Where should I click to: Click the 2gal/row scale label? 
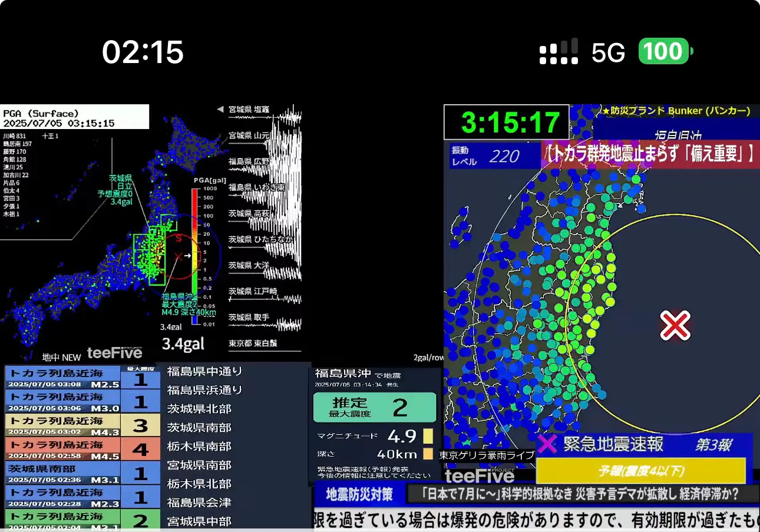[x=428, y=357]
